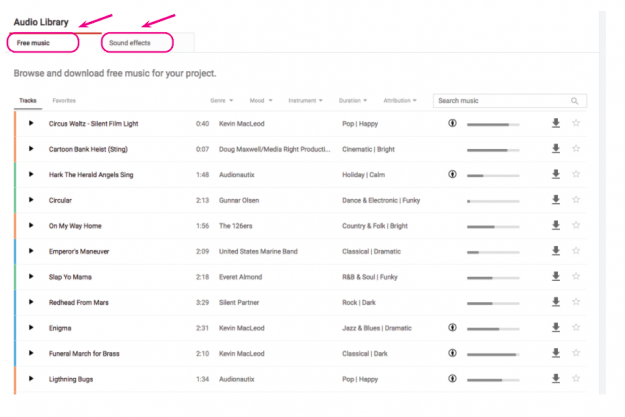This screenshot has width=625, height=417.
Task: Star Hark The Herald Angels Sing as favorite
Action: 576,174
